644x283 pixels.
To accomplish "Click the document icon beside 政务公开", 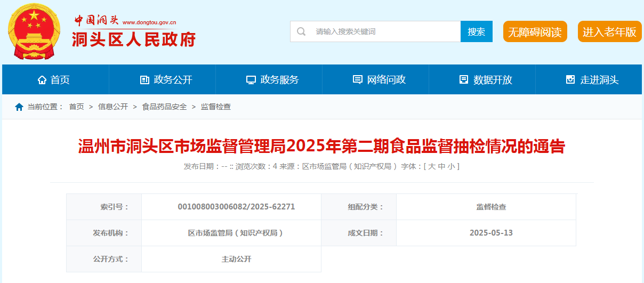I will [x=144, y=80].
